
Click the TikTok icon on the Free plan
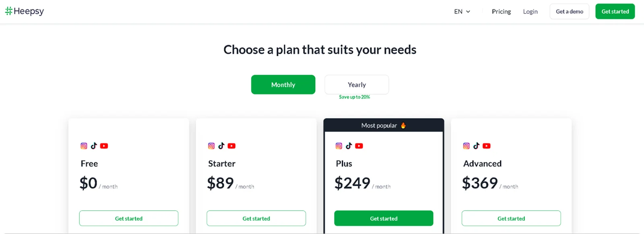pyautogui.click(x=94, y=146)
